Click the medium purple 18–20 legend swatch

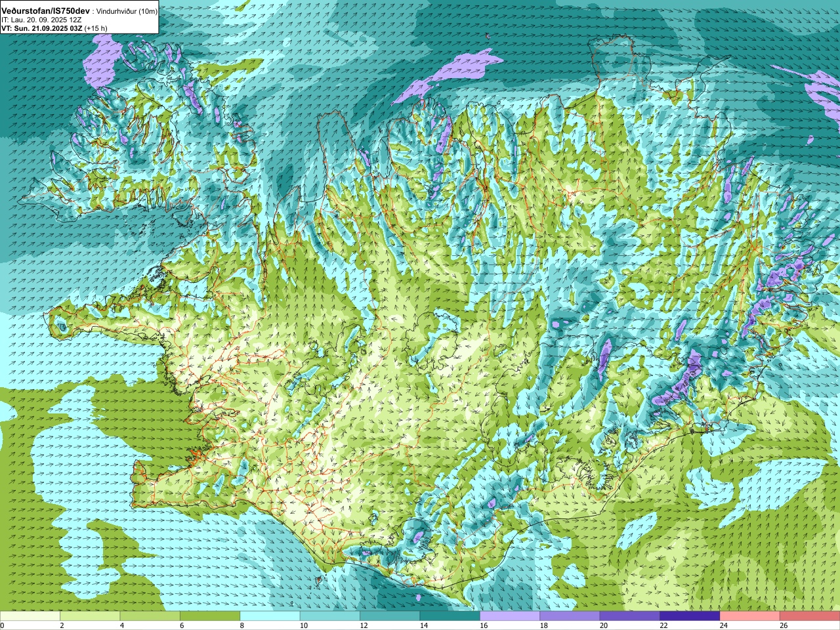coord(570,616)
